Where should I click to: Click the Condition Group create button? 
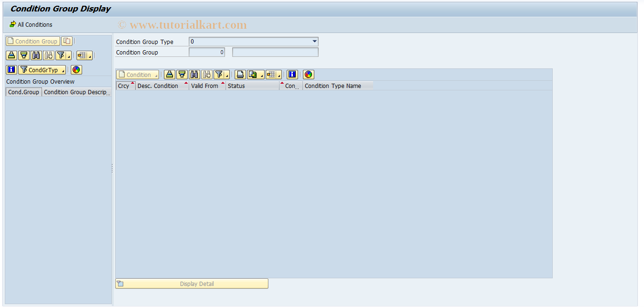[33, 41]
